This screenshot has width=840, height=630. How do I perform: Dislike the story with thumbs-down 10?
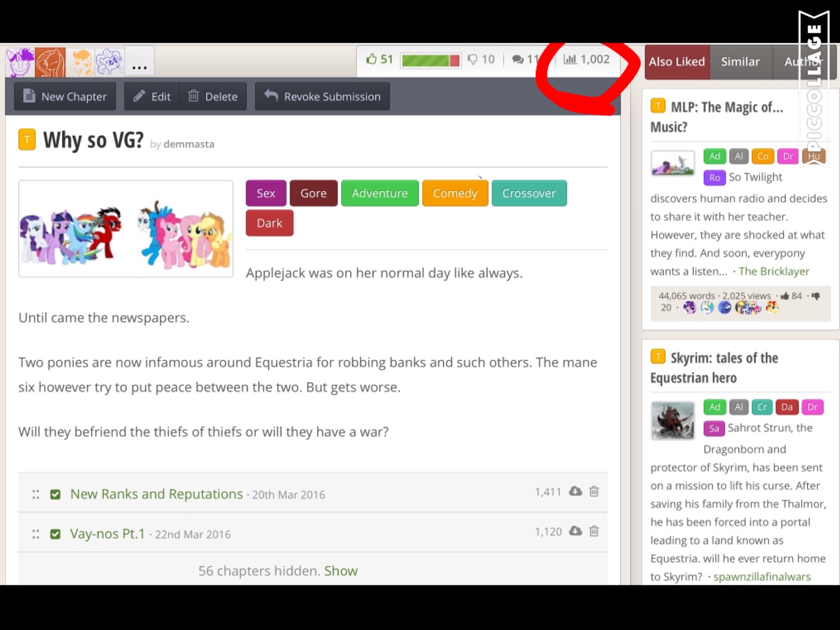[481, 59]
